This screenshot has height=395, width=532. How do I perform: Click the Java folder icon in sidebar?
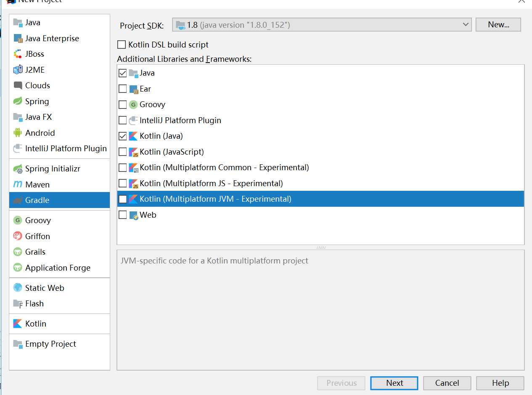pyautogui.click(x=18, y=23)
